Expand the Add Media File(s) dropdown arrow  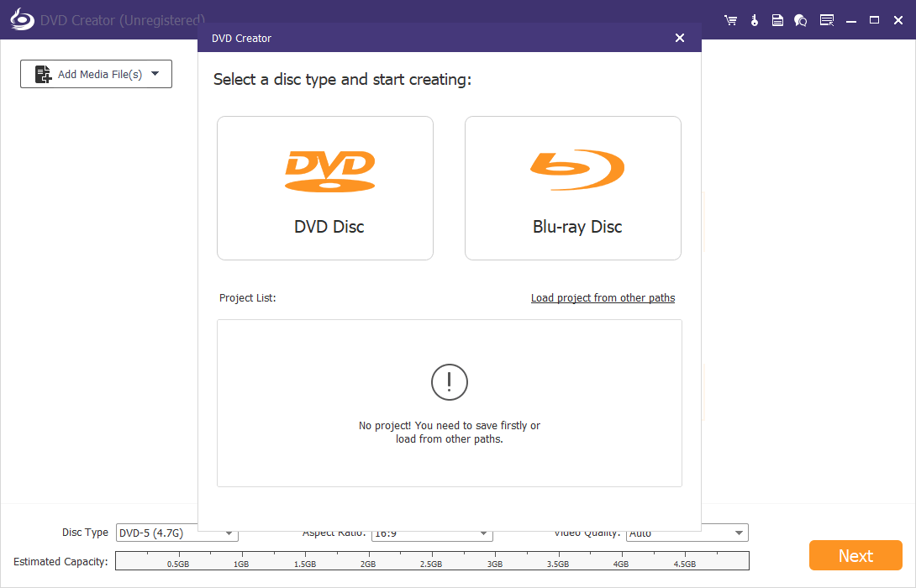click(155, 74)
